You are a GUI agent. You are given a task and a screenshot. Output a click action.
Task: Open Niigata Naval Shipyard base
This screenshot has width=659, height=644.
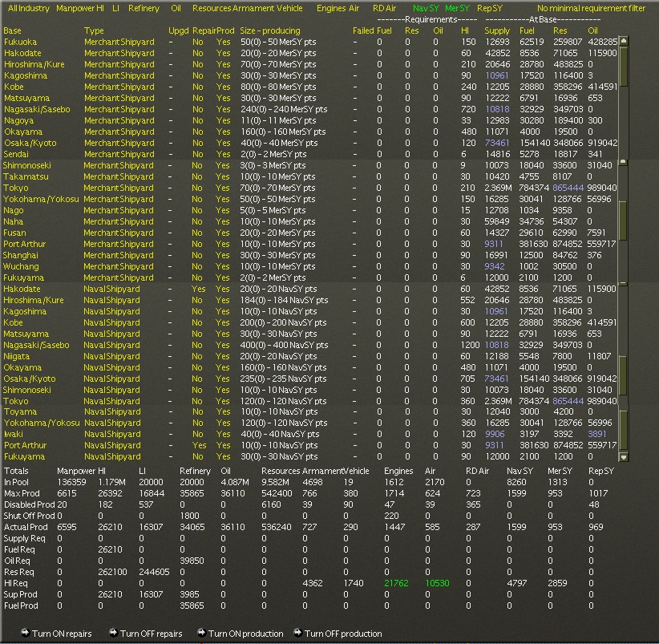16,356
